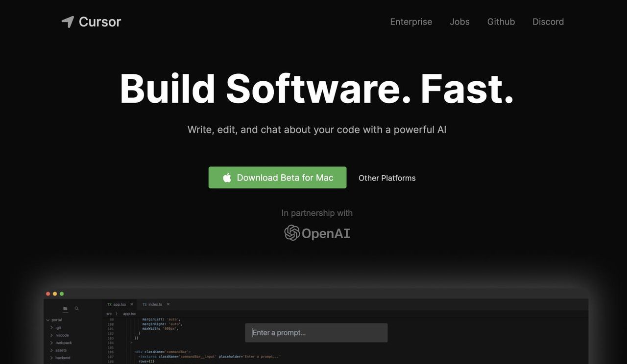Select the .vscode folder name
627x364 pixels.
pyautogui.click(x=62, y=335)
